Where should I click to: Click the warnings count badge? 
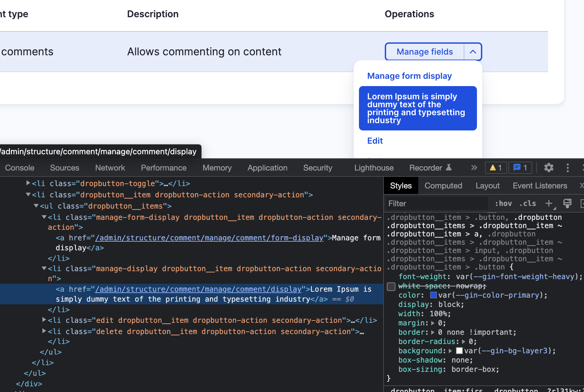(x=496, y=168)
